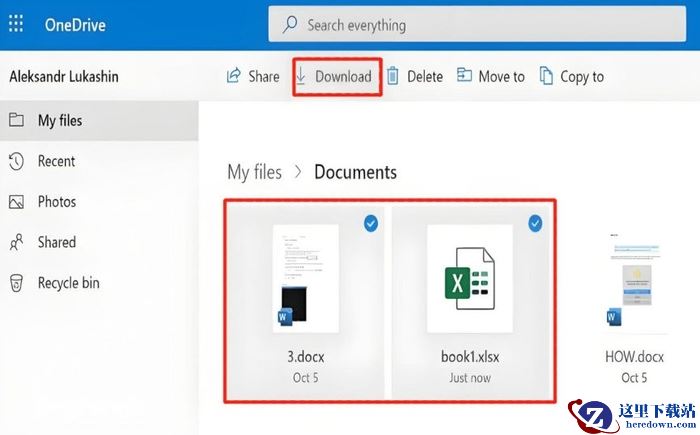This screenshot has height=435, width=700.
Task: Click the My files folder icon in sidebar
Action: [x=17, y=120]
